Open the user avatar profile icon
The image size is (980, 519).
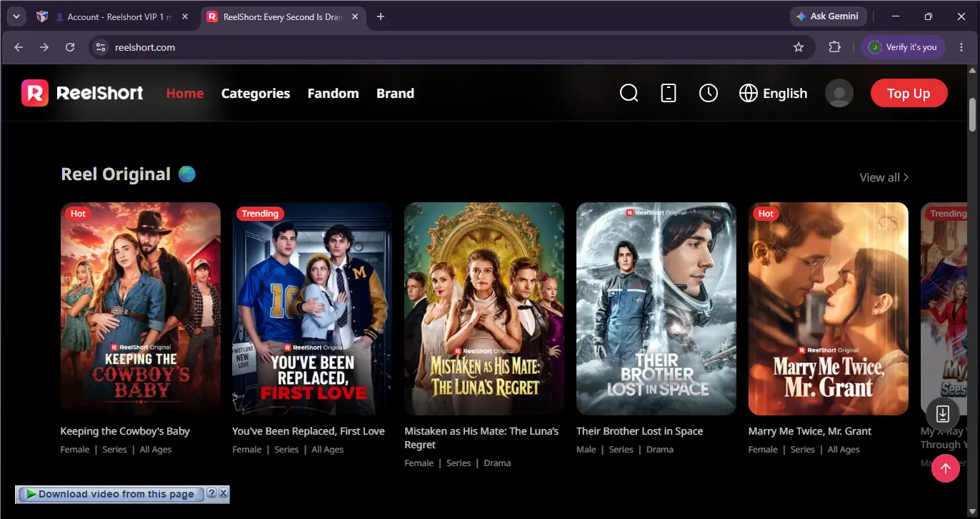839,93
